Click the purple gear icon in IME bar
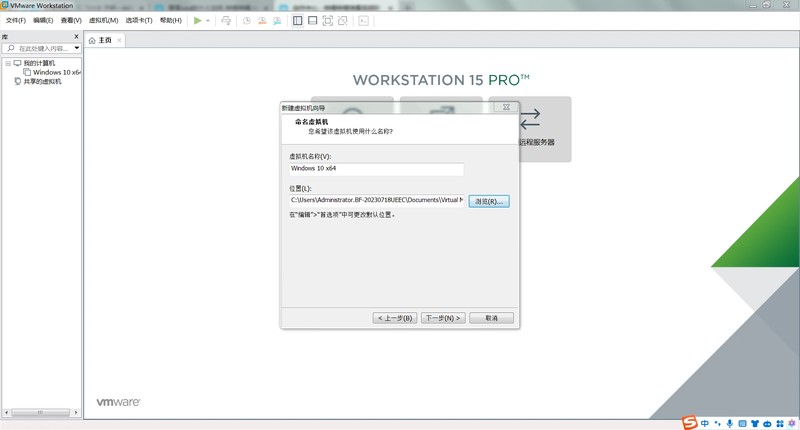 [792, 423]
